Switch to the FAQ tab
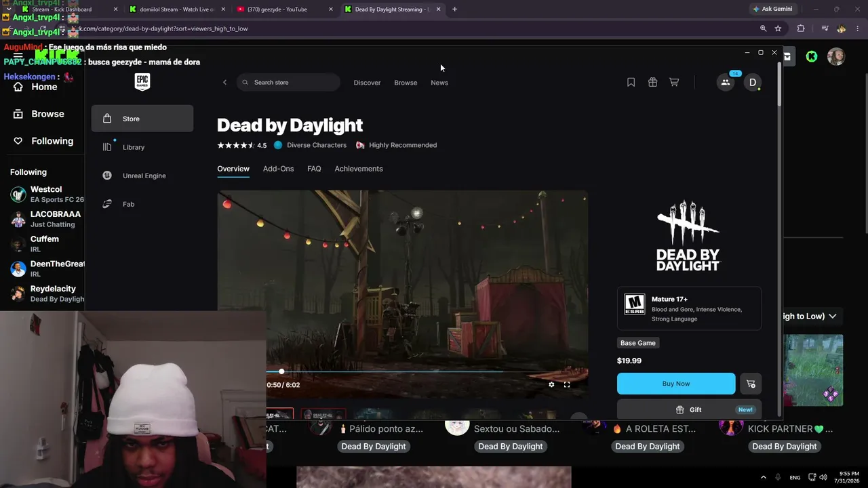 314,169
